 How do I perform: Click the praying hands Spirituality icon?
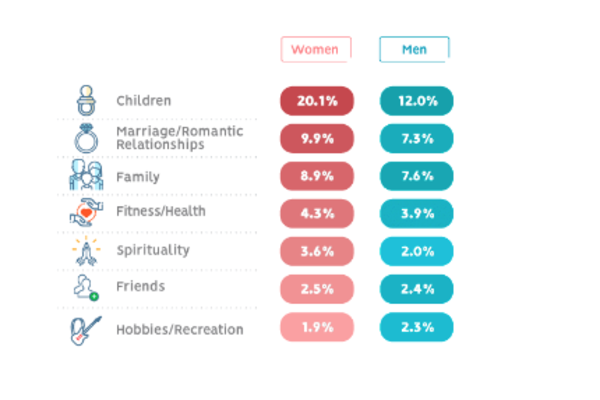(x=84, y=250)
